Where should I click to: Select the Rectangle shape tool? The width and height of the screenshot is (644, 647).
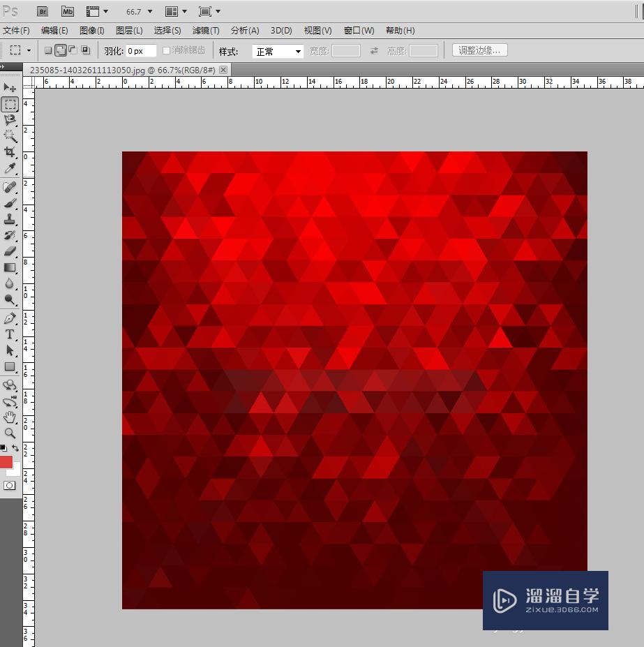(10, 367)
